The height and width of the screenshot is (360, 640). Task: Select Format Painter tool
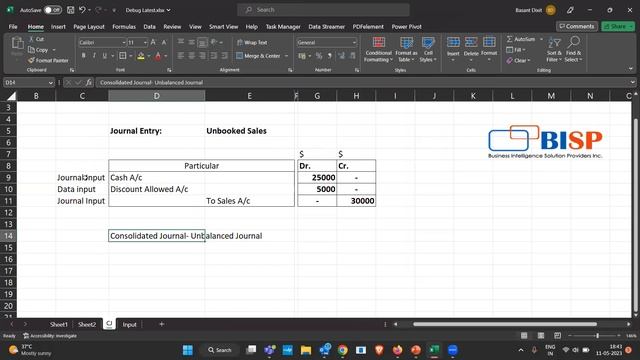point(48,60)
